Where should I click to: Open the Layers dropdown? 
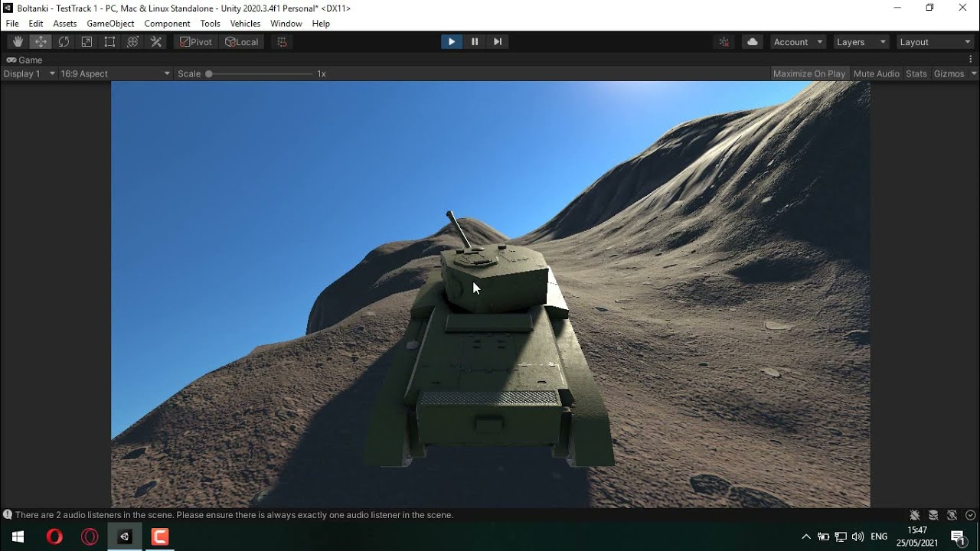click(861, 42)
